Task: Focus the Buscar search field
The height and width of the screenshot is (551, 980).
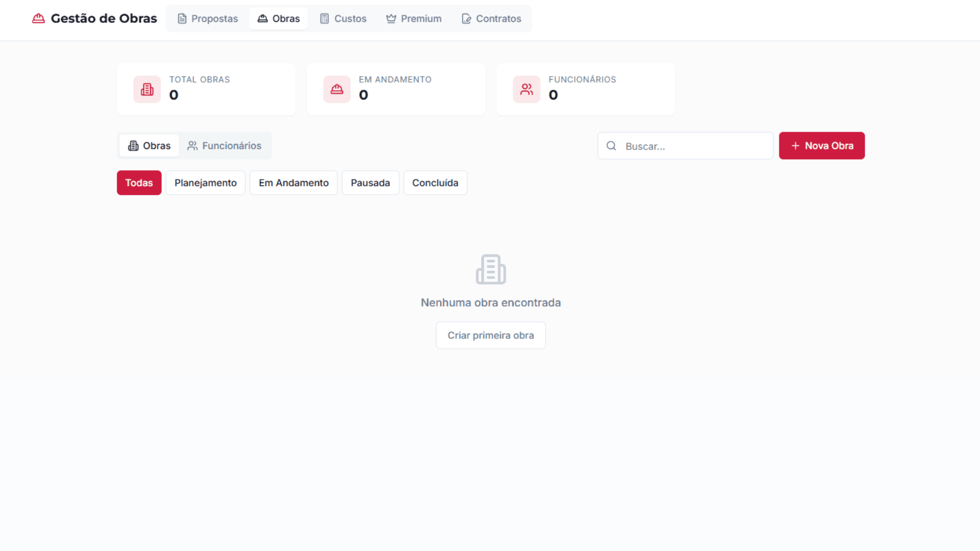Action: (x=685, y=146)
